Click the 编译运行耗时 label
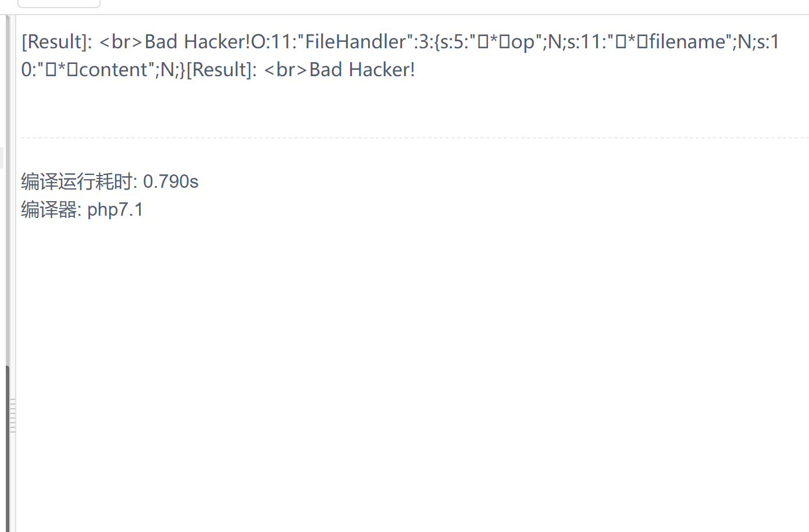Viewport: 809px width, 532px height. point(77,181)
